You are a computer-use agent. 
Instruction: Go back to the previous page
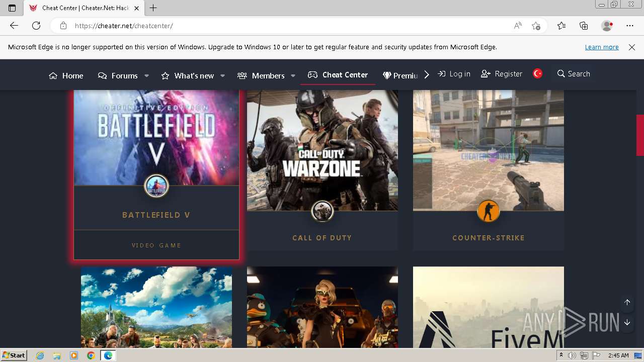pos(14,26)
